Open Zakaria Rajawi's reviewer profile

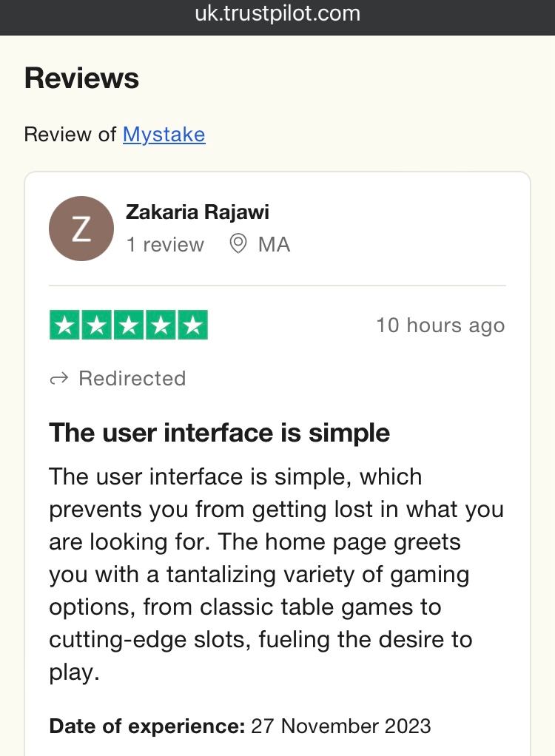point(198,212)
